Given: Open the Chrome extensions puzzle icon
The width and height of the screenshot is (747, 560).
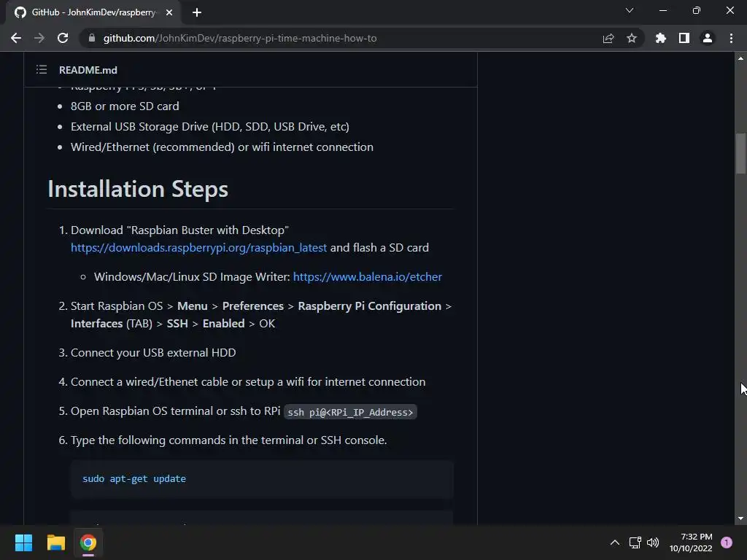Looking at the screenshot, I should (661, 38).
